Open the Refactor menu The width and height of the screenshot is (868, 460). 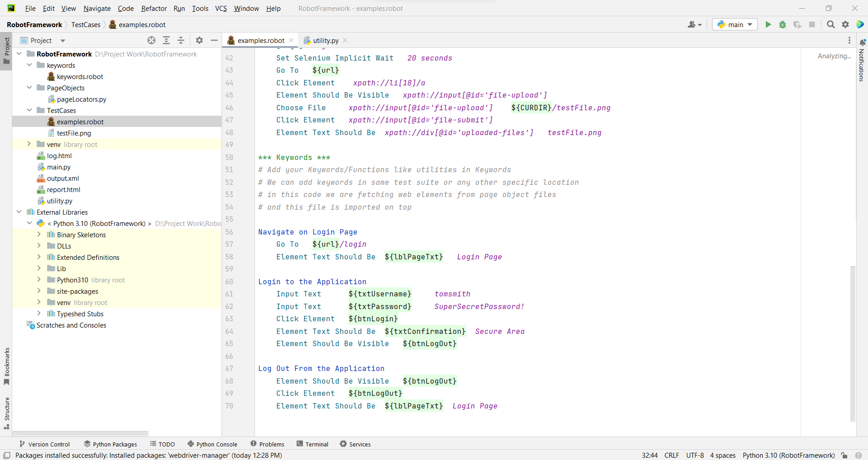coord(154,8)
